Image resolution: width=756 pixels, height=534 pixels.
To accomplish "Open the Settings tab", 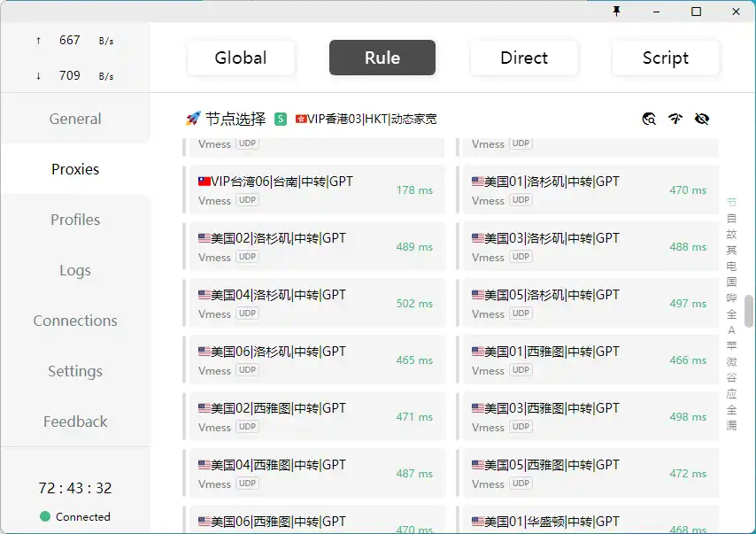I will (75, 371).
